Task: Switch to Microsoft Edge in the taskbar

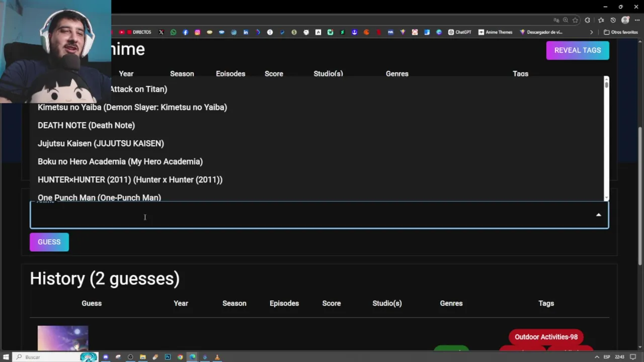Action: pyautogui.click(x=192, y=357)
